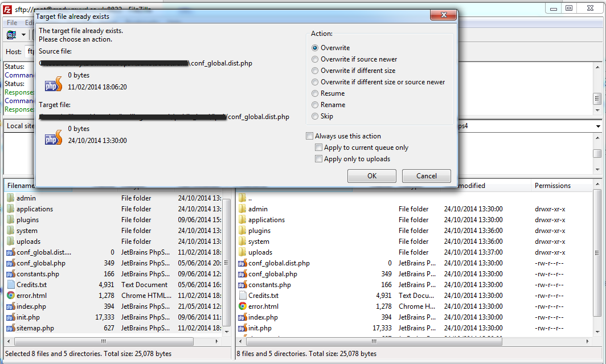Choose the Skip radio button
This screenshot has width=606, height=364.
tap(315, 116)
